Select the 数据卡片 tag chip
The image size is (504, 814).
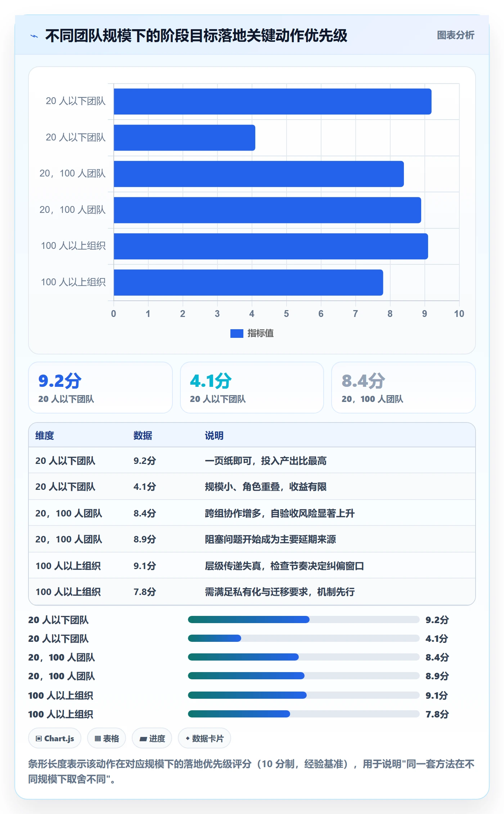[204, 738]
